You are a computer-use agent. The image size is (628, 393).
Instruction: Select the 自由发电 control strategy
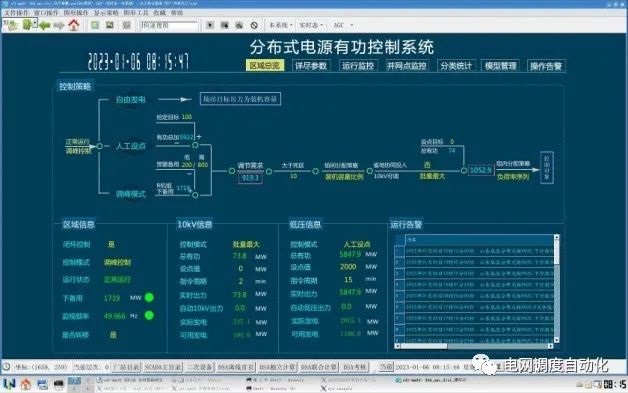[x=131, y=99]
